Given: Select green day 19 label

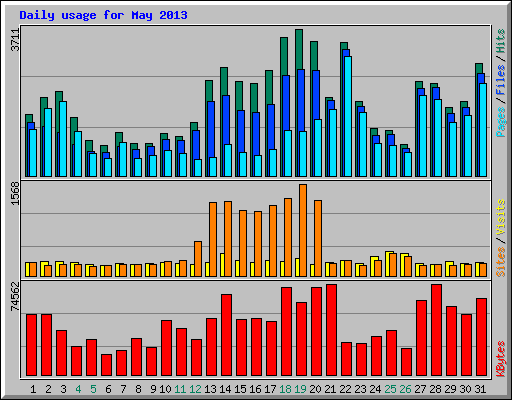Looking at the screenshot, I should point(300,389).
